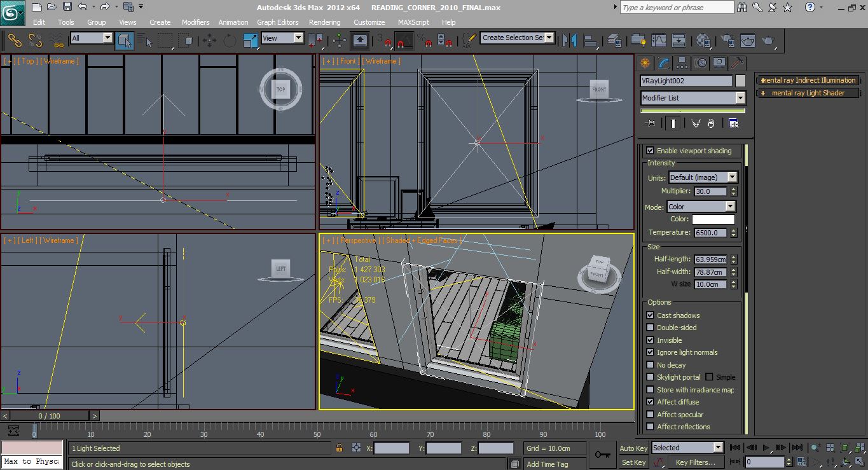Toggle Enable viewport shading checkbox
Screen dimensions: 868x470
650,151
